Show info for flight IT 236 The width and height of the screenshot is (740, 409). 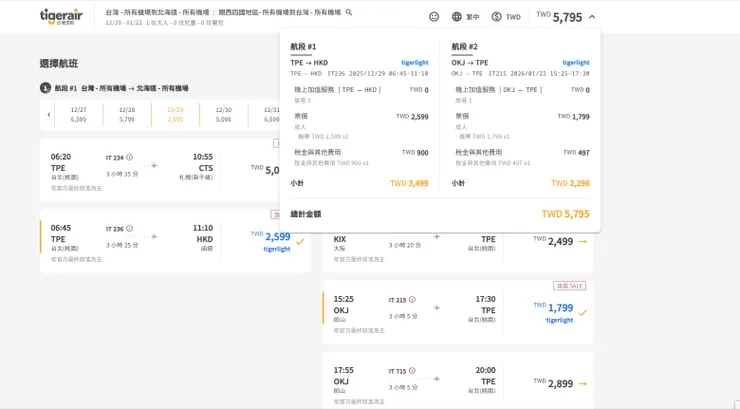tap(129, 228)
